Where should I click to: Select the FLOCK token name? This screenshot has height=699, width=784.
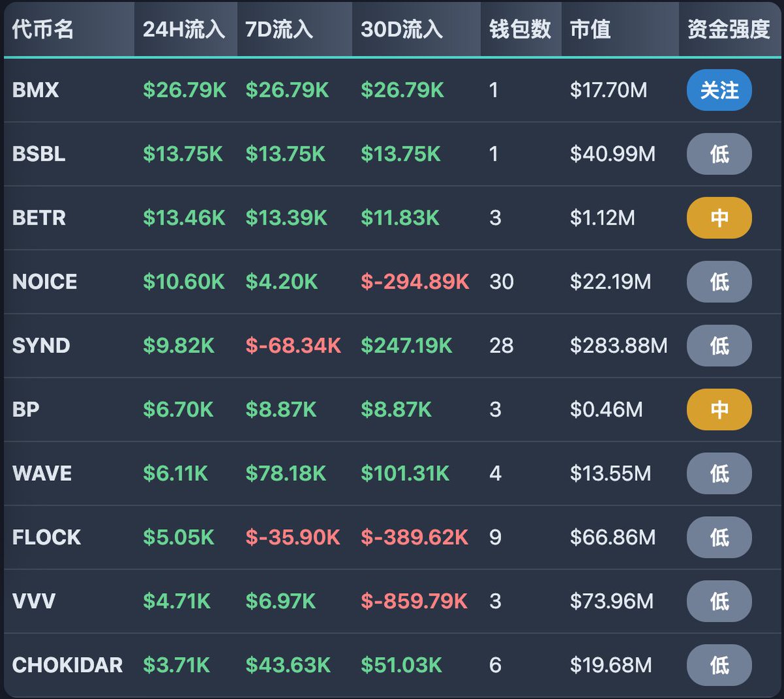46,537
